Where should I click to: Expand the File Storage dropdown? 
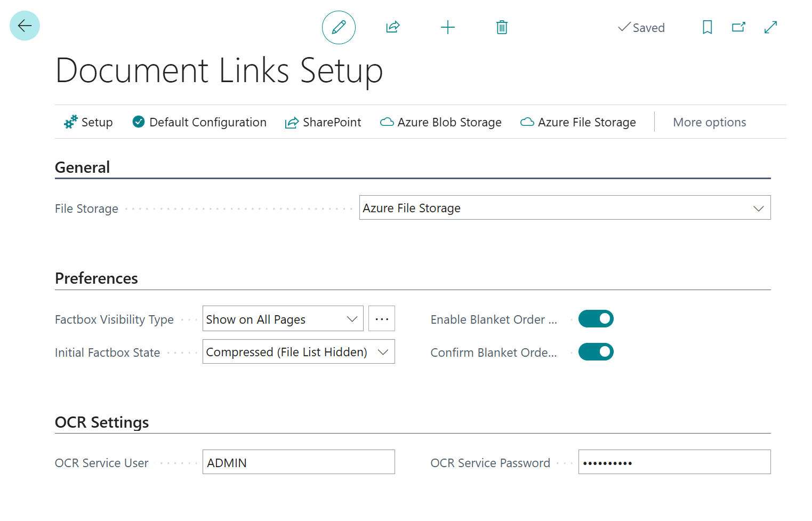(565, 208)
